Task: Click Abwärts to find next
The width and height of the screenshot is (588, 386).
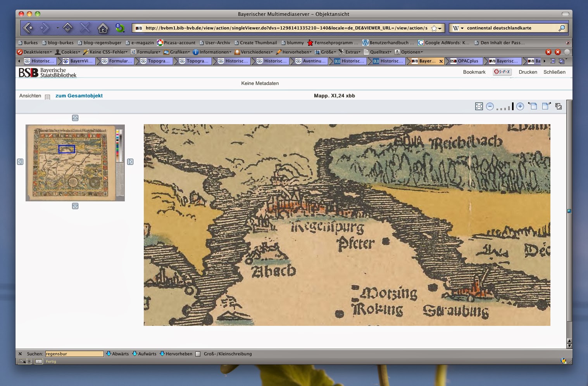Action: pos(117,354)
